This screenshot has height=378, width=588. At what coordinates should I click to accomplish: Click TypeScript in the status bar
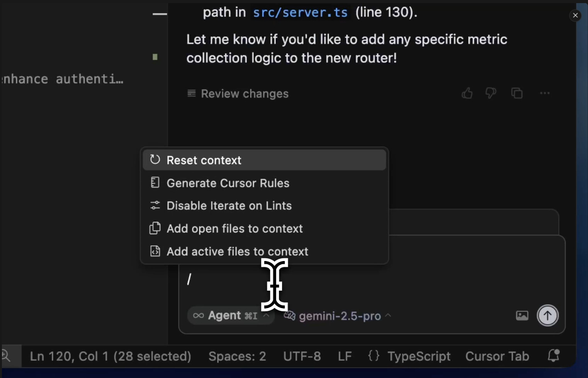pos(419,356)
